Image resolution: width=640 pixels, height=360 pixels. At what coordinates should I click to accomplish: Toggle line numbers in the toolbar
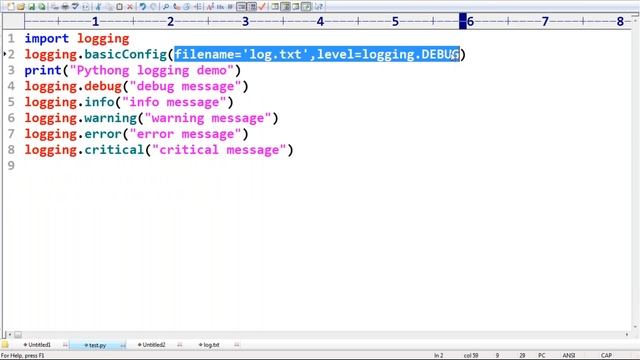click(x=252, y=7)
